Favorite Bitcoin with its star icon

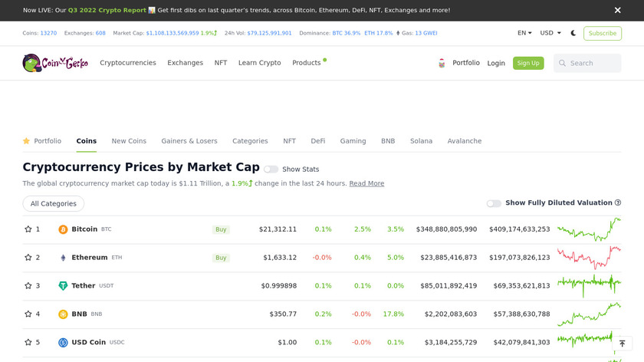coord(28,229)
